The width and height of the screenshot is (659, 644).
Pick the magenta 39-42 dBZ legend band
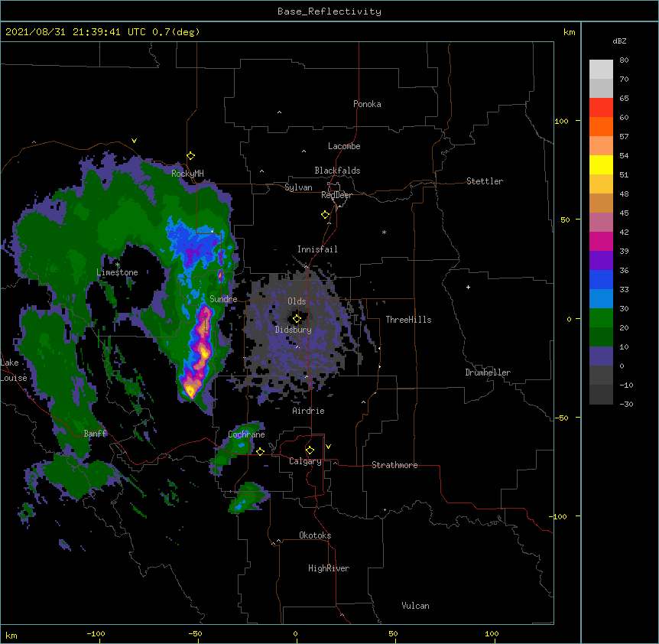click(601, 241)
